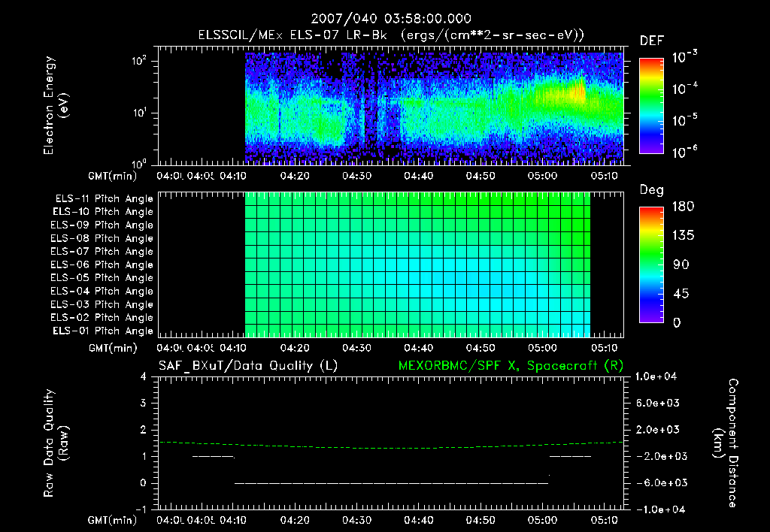Image resolution: width=770 pixels, height=532 pixels.
Task: Click the Deg pitch angle color bar
Action: point(651,264)
